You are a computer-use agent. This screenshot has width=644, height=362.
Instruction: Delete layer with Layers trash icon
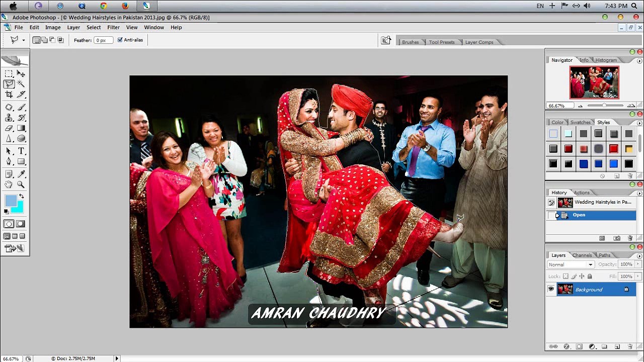point(630,346)
